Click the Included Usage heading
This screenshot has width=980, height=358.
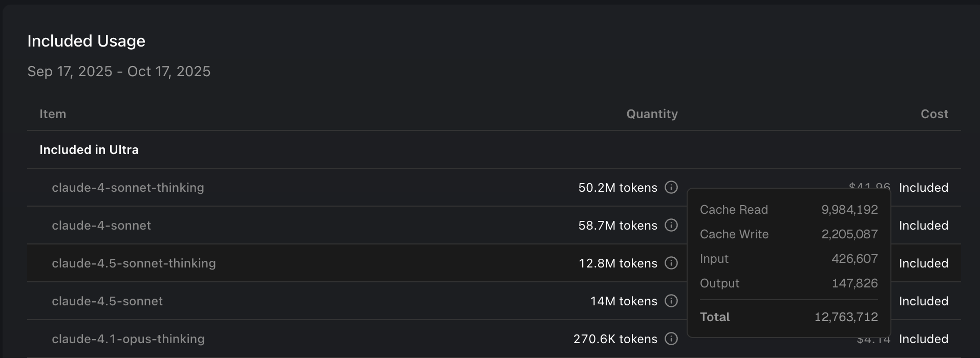click(x=86, y=41)
